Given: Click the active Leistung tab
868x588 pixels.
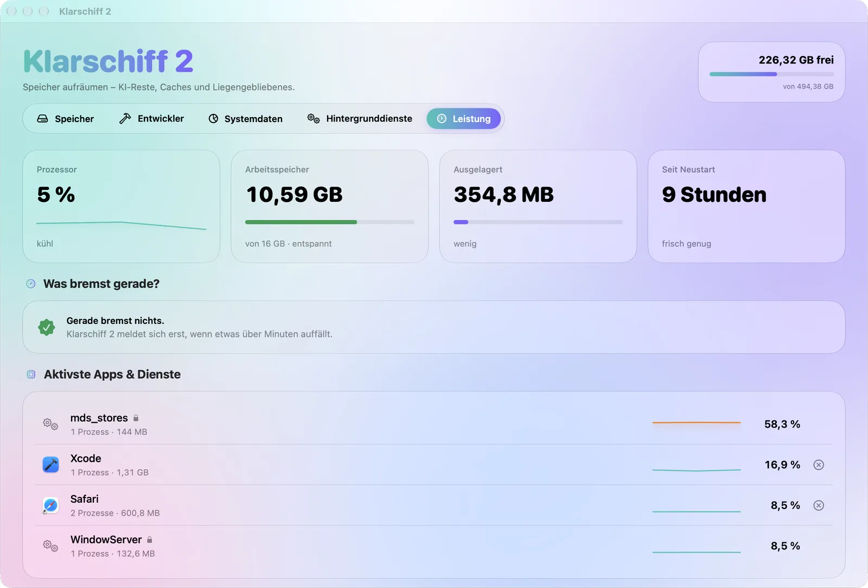Looking at the screenshot, I should (x=464, y=119).
